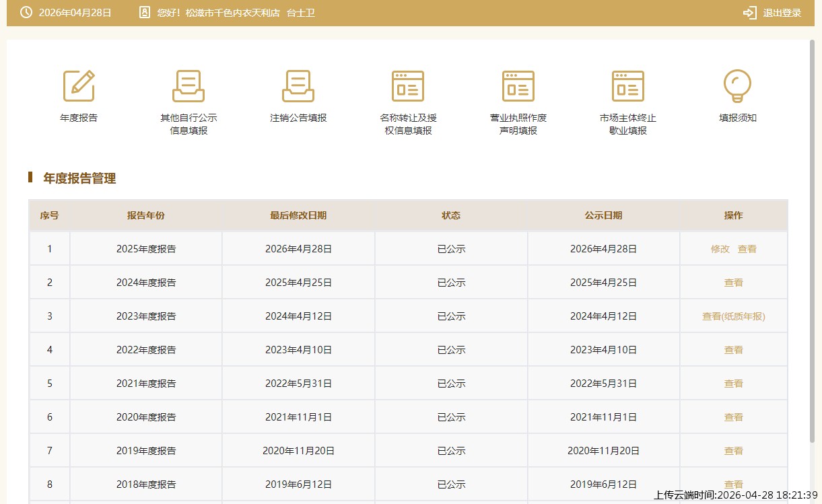Click the 公示日期 column header
822x504 pixels.
[x=603, y=215]
